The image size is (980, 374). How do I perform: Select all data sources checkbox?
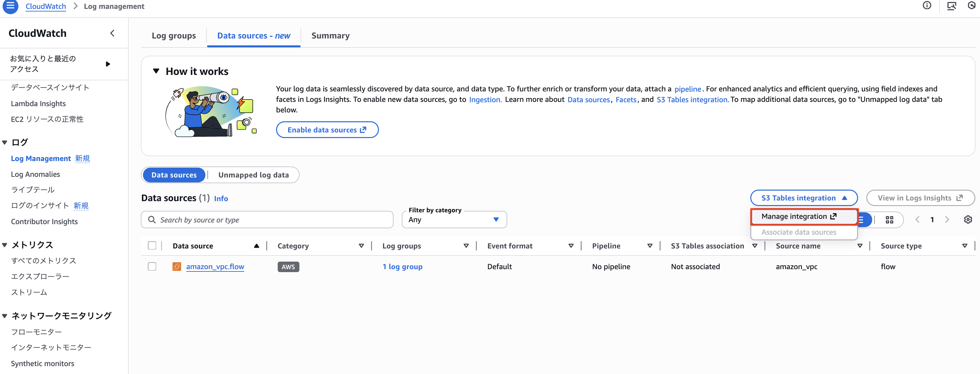point(152,246)
